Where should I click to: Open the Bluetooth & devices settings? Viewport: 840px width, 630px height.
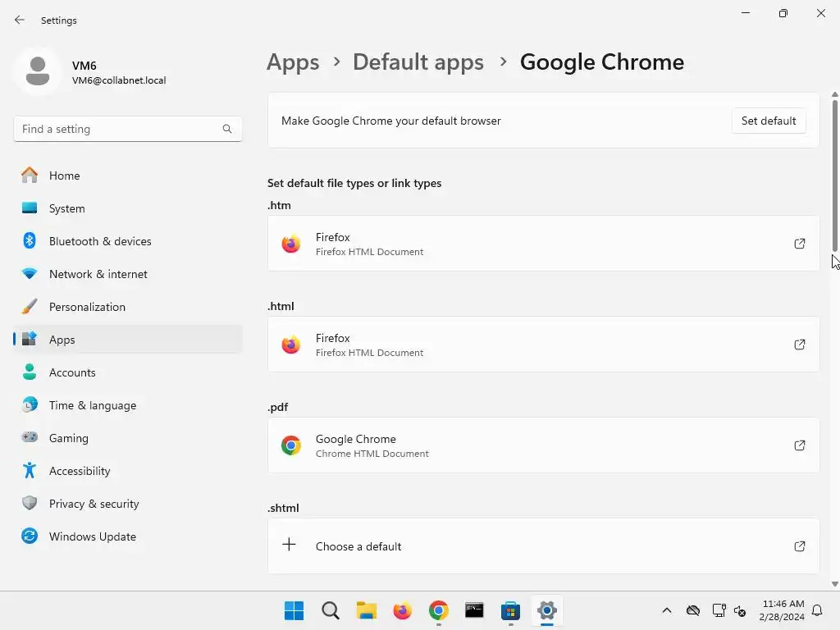(100, 241)
